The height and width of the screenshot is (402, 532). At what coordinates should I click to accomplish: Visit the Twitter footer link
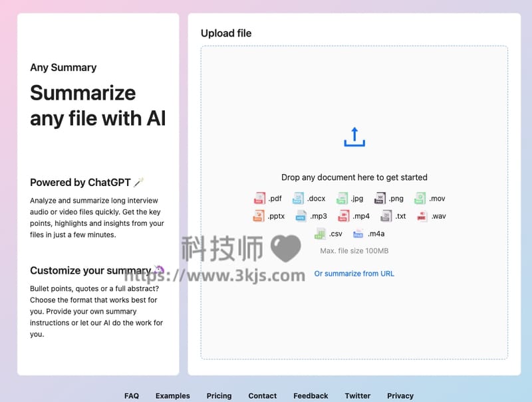tap(358, 395)
